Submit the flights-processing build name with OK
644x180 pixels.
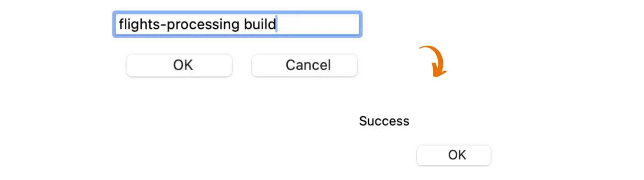[179, 65]
